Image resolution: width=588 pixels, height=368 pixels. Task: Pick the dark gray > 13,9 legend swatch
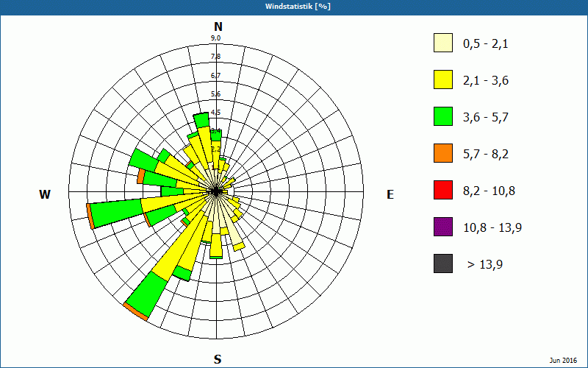(x=443, y=263)
